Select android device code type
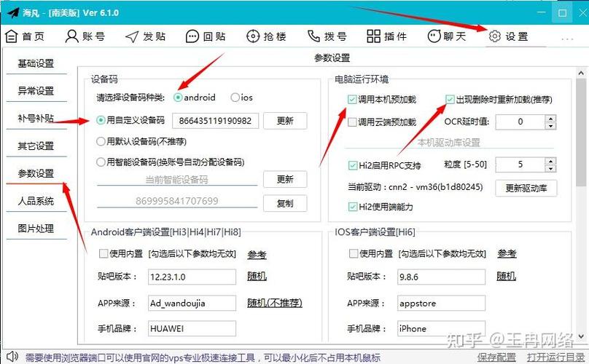This screenshot has height=364, width=589. 178,98
